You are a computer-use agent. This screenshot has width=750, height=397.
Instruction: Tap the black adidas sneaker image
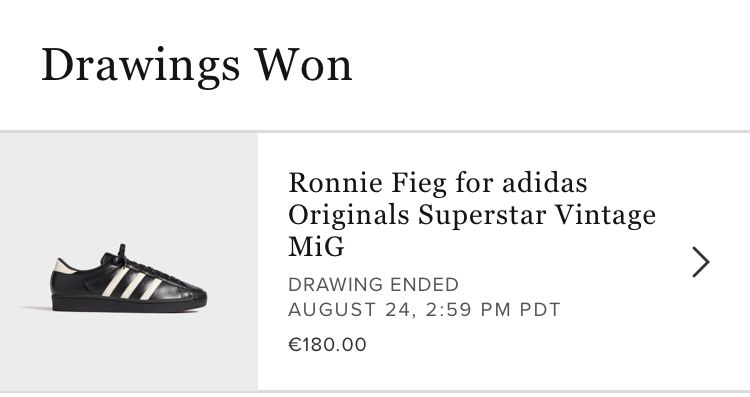point(129,279)
